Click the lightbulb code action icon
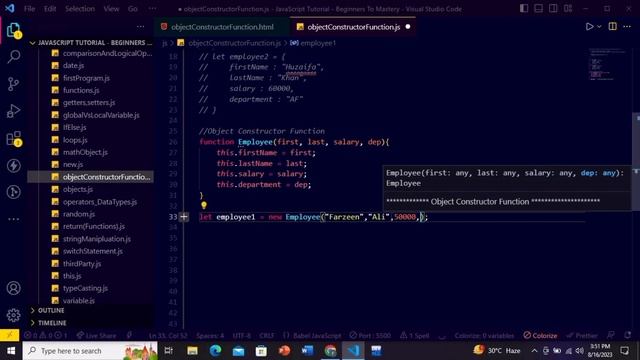 204,205
